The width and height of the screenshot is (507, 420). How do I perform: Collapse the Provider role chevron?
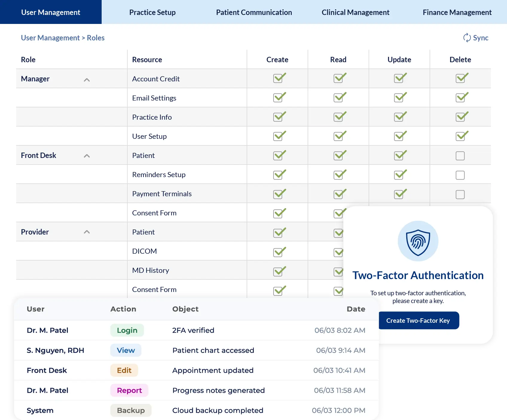[x=87, y=232]
